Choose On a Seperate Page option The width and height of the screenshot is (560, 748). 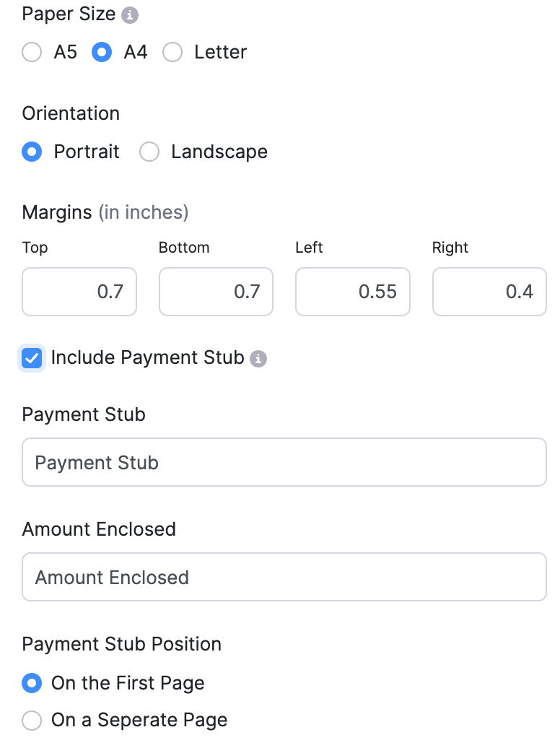(x=32, y=720)
